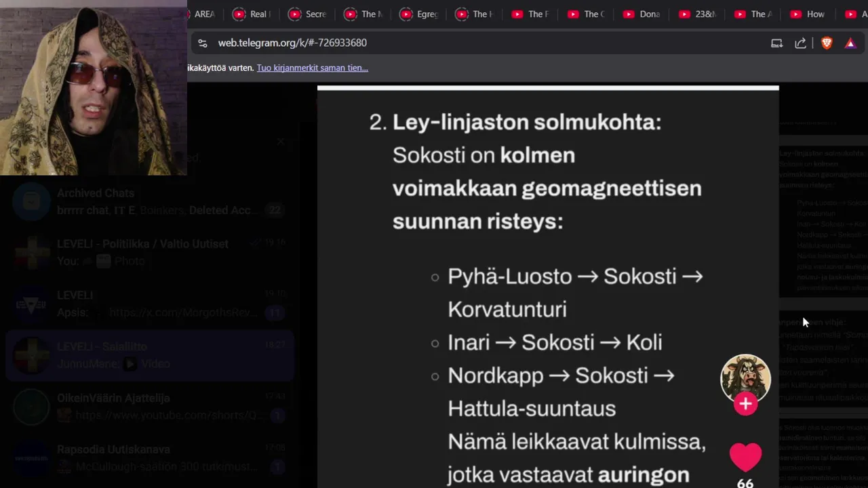Click the Brave Rewards triangle icon
This screenshot has height=488, width=868.
(x=850, y=43)
